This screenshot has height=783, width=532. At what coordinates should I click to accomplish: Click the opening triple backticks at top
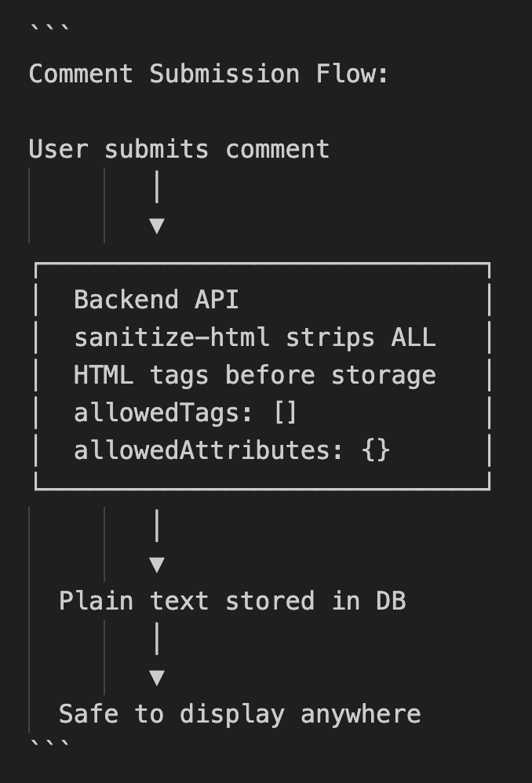click(49, 31)
